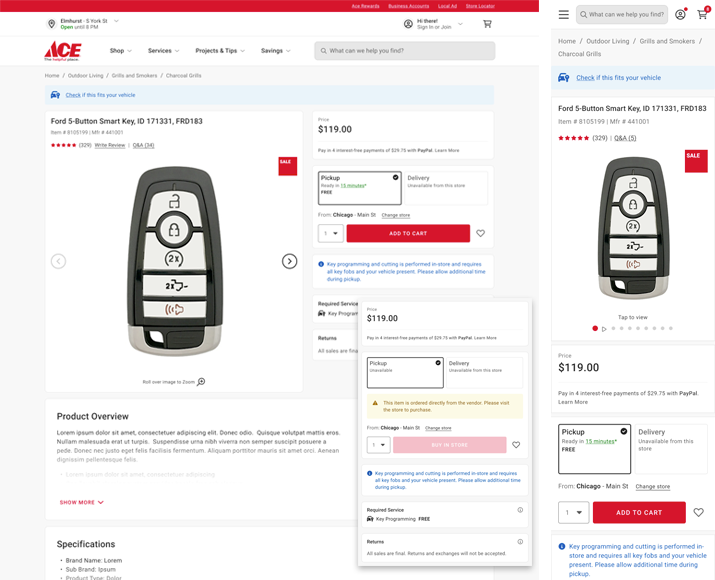
Task: Expand the Sign In or Join chevron
Action: point(460,24)
